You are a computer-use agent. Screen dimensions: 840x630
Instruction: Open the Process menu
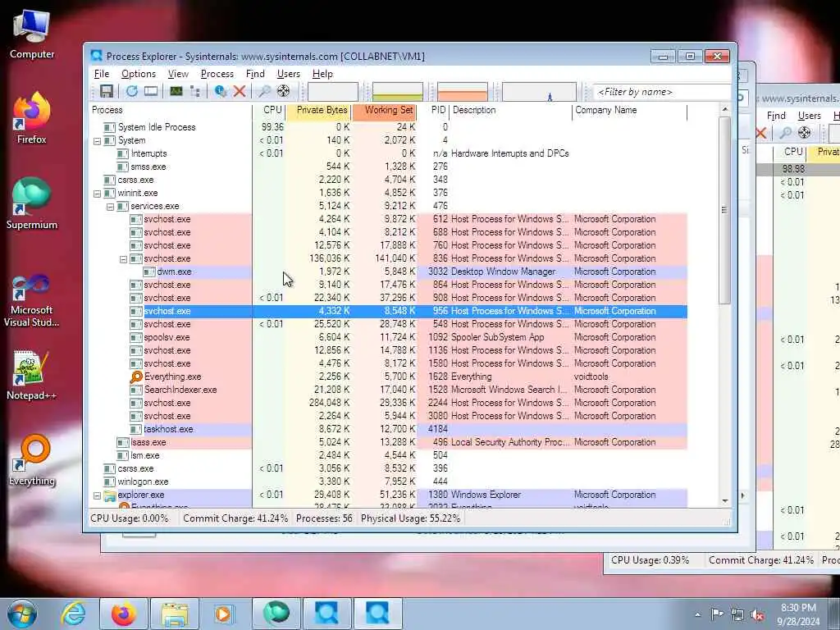[x=217, y=74]
